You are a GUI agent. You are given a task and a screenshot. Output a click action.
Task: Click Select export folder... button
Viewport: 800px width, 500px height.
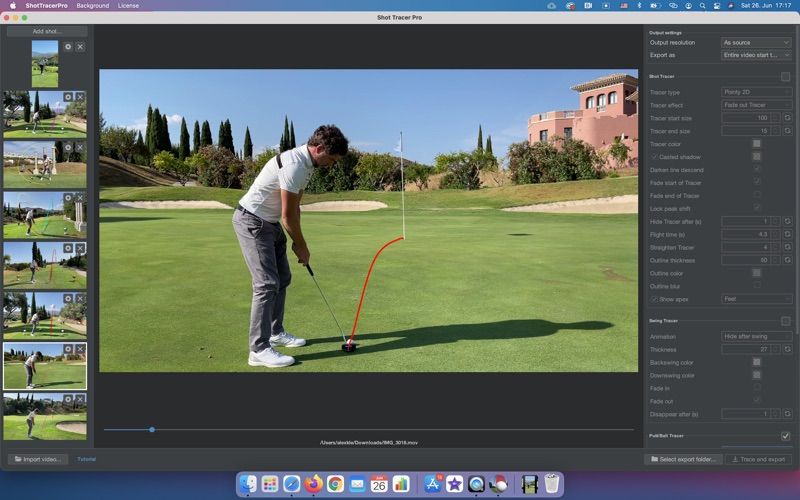point(683,459)
